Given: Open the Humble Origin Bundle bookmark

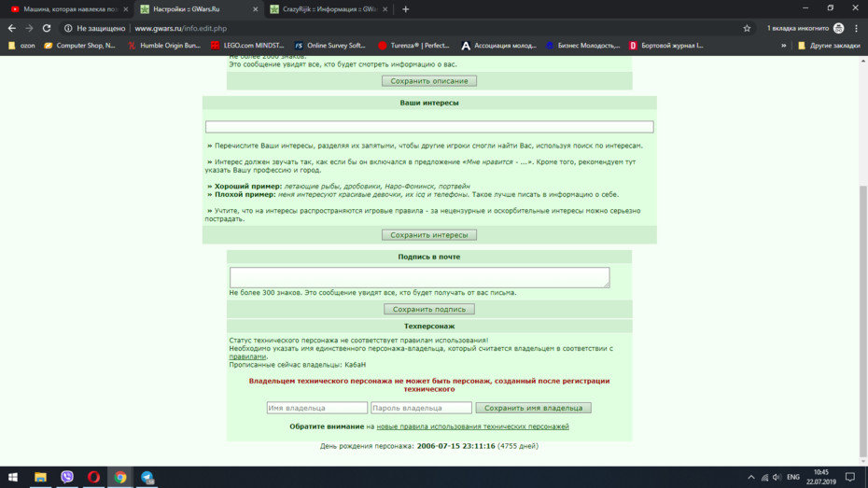Looking at the screenshot, I should click(164, 46).
